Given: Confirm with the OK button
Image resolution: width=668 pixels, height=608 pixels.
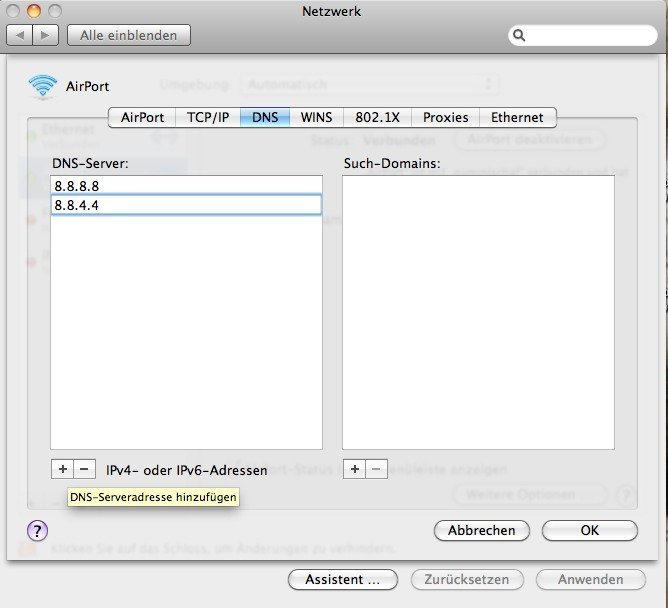Looking at the screenshot, I should pyautogui.click(x=590, y=530).
